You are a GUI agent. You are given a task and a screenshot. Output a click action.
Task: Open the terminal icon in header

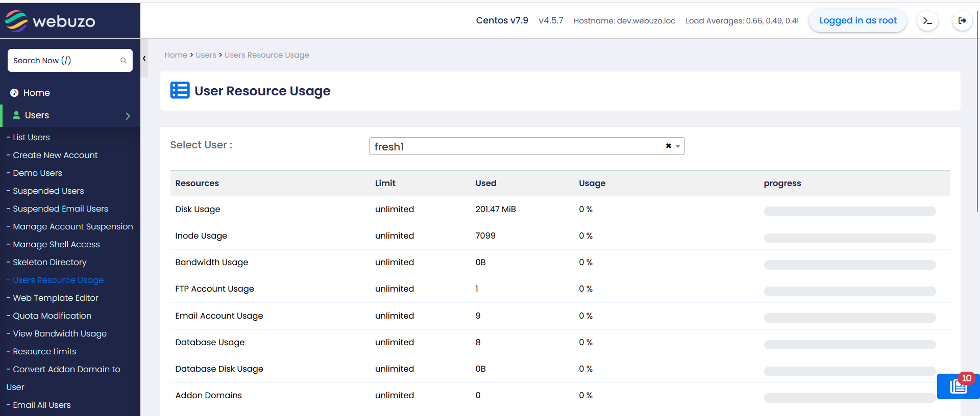[927, 21]
